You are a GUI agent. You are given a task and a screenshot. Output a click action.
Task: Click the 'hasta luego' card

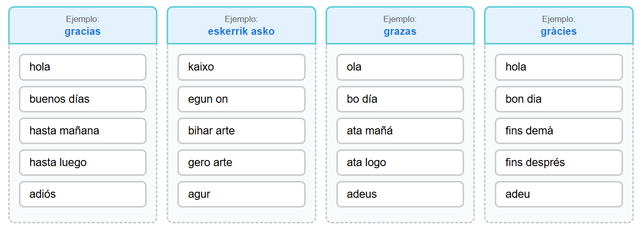click(83, 163)
